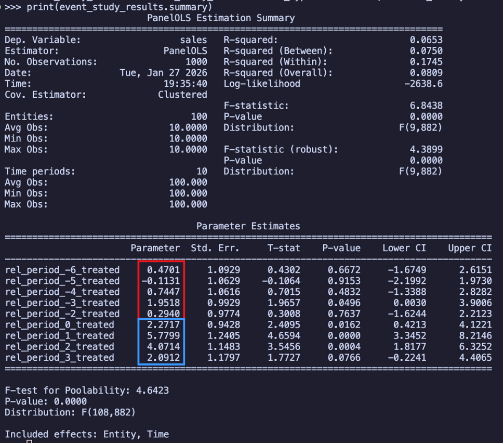Click the PanelOLS Estimation Summary title
Image resolution: width=504 pixels, height=444 pixels.
pos(221,18)
